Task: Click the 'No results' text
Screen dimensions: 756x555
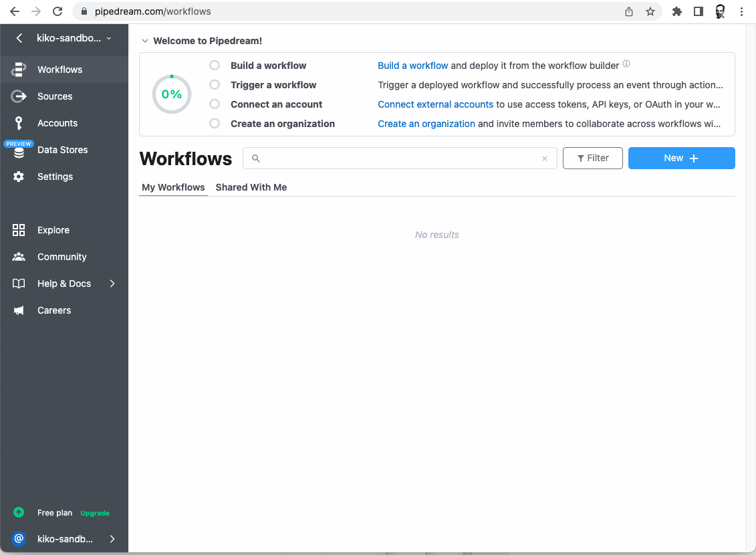Action: coord(436,235)
